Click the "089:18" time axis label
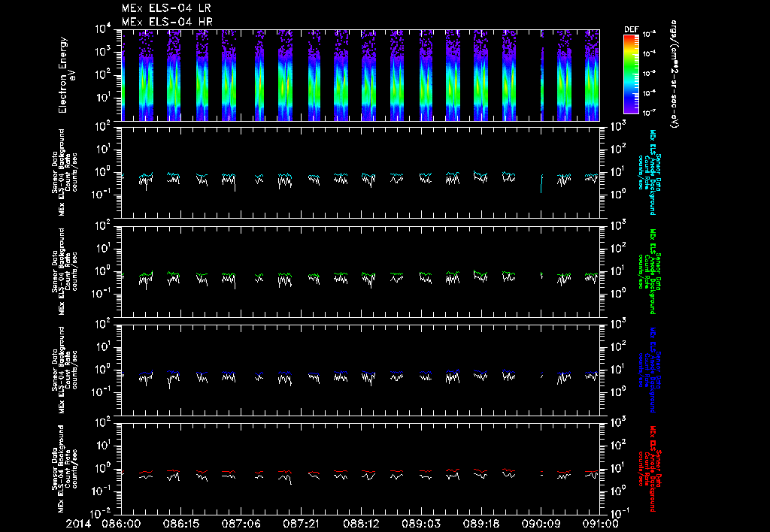The height and width of the screenshot is (532, 770). (x=480, y=524)
